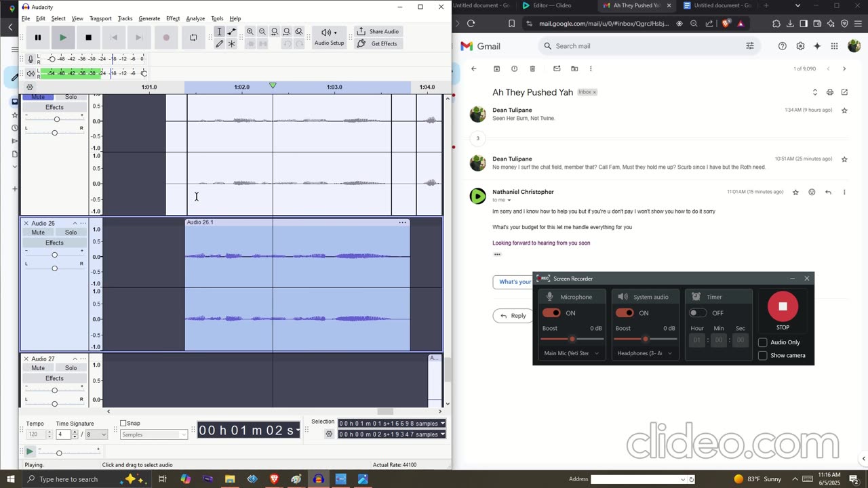Screen dimensions: 868x488
Task: Open the selection start format dropdown
Action: point(443,424)
